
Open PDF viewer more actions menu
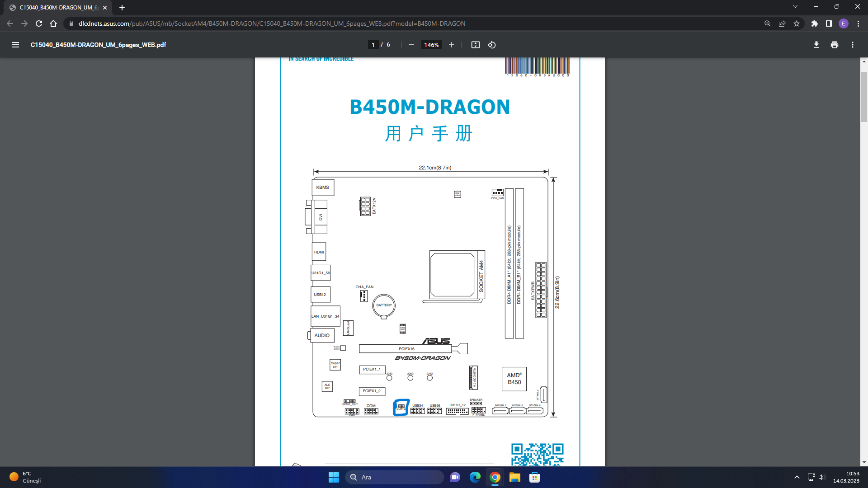point(852,45)
